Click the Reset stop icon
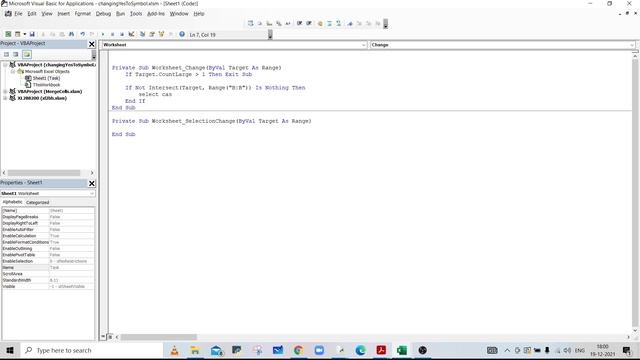Screen dimensions: 640x360 coord(122,34)
